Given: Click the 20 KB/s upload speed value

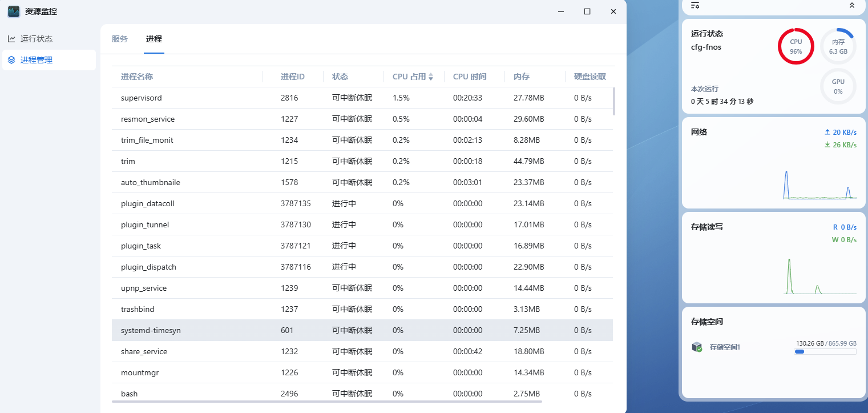Looking at the screenshot, I should pos(845,132).
